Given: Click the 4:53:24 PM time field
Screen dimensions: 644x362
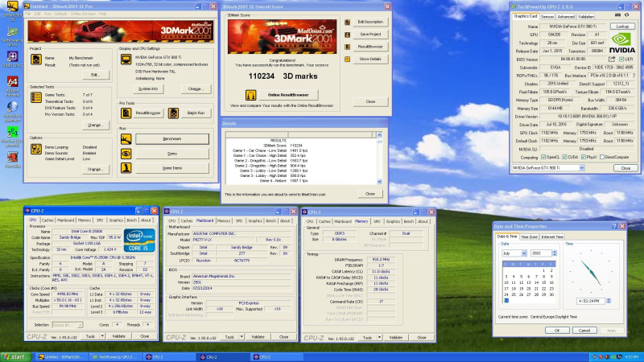Looking at the screenshot, I should (x=590, y=301).
